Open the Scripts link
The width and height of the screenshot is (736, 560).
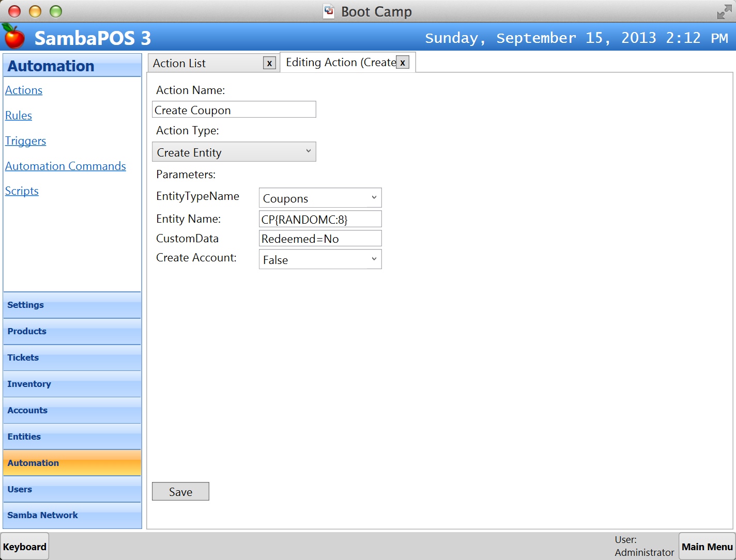pos(22,191)
